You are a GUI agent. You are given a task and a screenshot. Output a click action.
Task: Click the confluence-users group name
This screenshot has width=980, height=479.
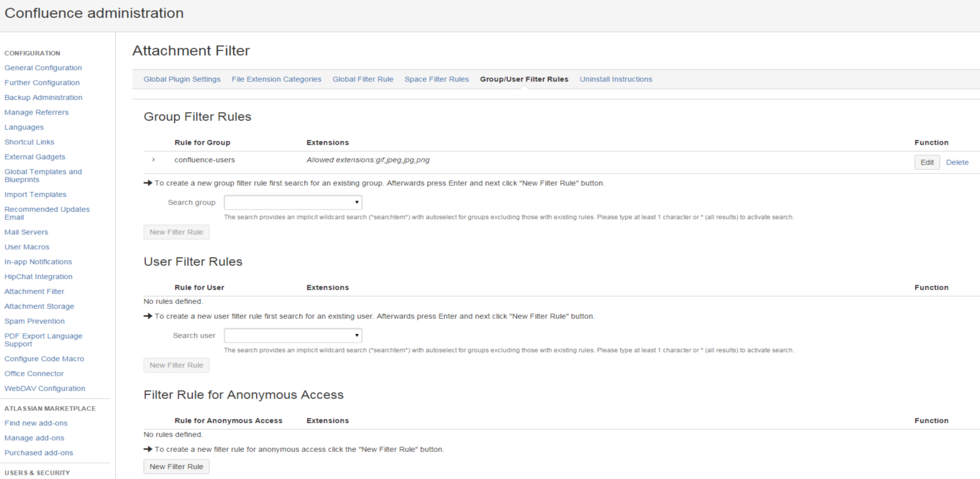pyautogui.click(x=205, y=160)
